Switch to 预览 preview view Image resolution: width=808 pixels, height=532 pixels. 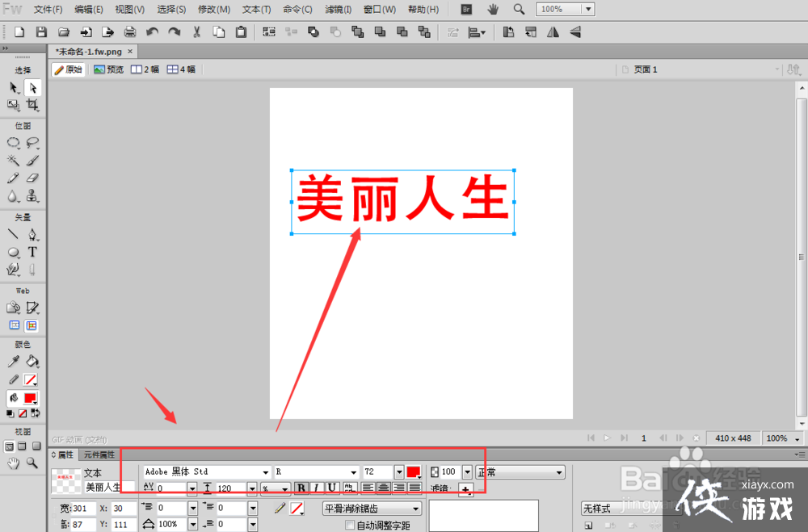(x=109, y=69)
